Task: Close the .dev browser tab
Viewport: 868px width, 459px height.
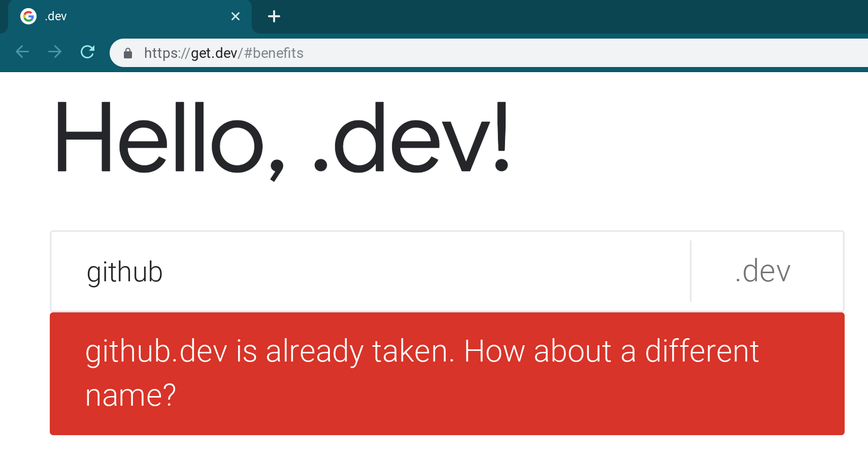Action: point(236,16)
